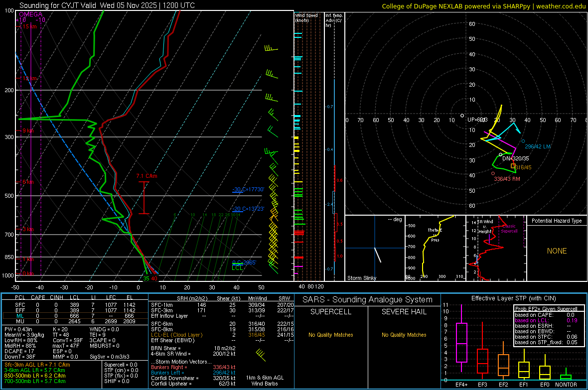Click the '-20 C=13723'' level label
Image resolution: width=588 pixels, height=390 pixels.
(248, 209)
